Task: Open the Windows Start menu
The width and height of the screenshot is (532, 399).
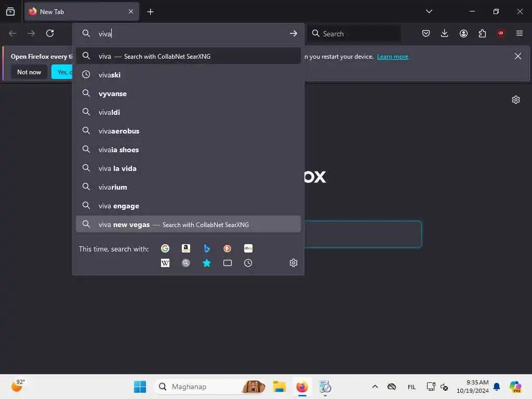Action: [140, 387]
